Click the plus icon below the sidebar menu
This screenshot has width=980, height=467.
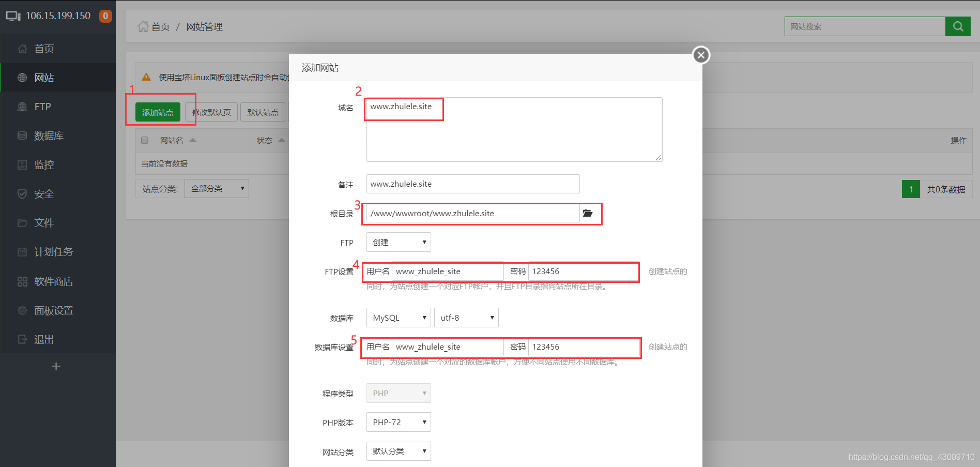pos(56,367)
